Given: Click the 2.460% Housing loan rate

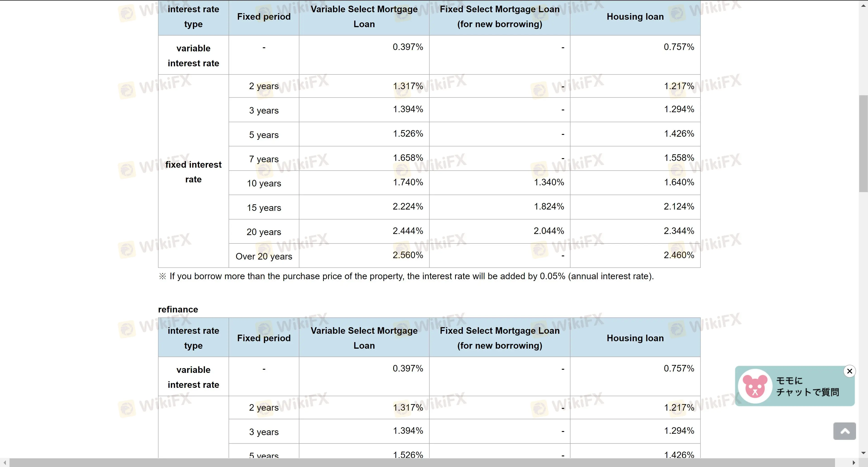Looking at the screenshot, I should point(679,255).
